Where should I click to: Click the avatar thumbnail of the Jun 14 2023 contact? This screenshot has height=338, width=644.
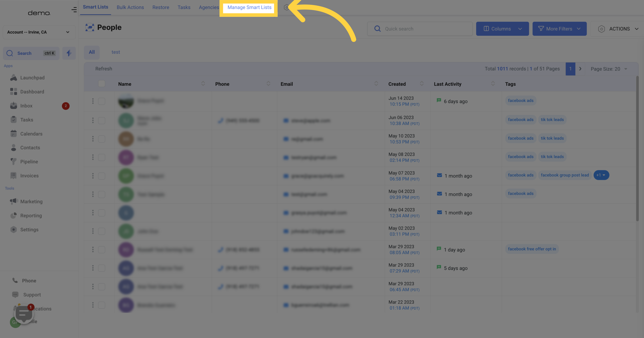point(126,101)
